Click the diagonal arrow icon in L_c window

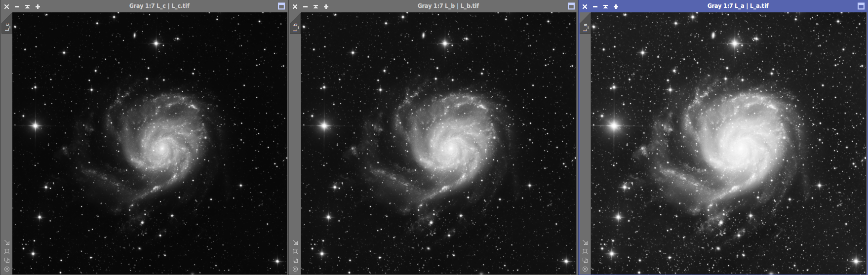click(7, 242)
